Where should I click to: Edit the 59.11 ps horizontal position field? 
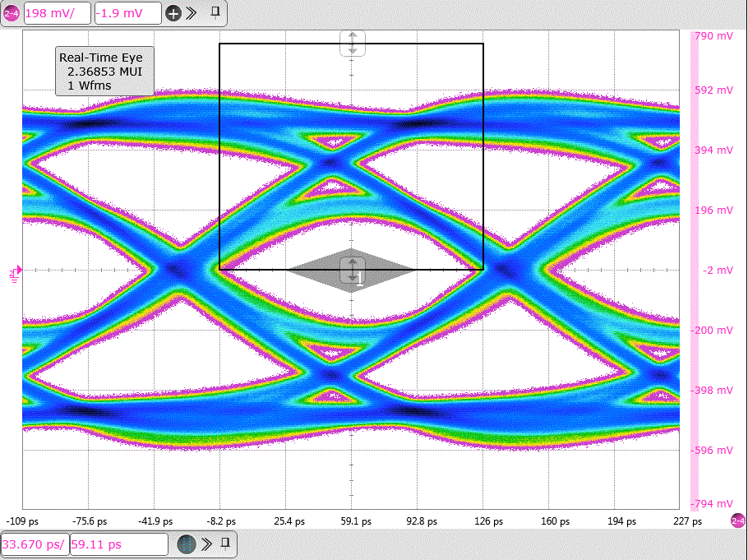(118, 544)
